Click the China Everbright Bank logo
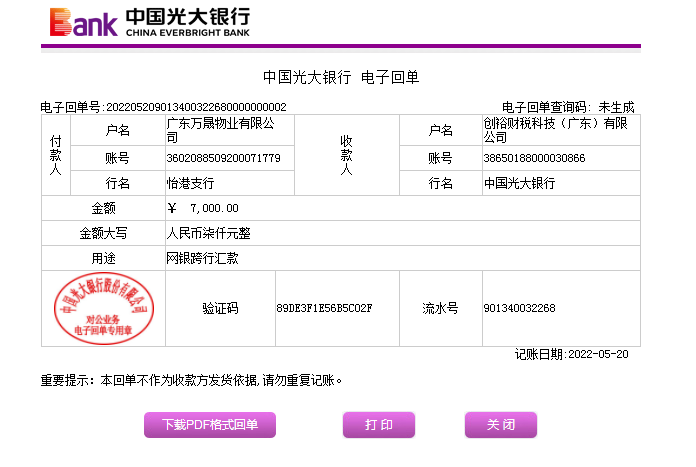Viewport: 696px width, 467px height. [150, 22]
